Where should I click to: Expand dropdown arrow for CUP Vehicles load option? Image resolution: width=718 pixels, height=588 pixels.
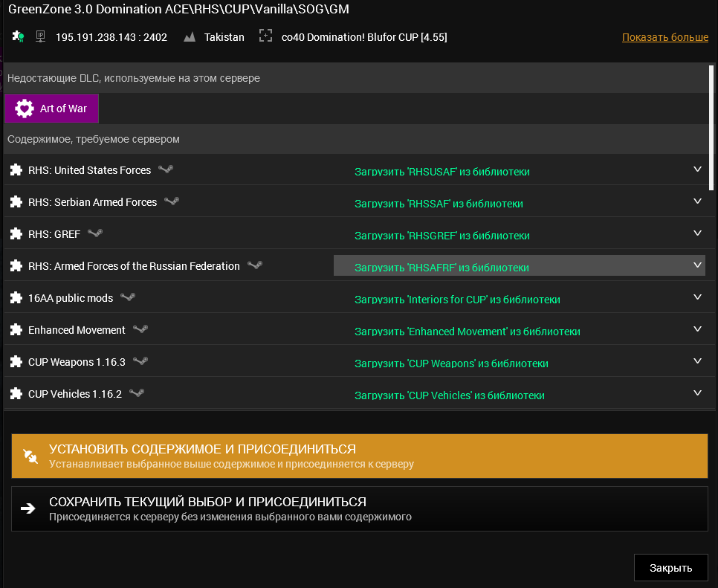point(697,393)
